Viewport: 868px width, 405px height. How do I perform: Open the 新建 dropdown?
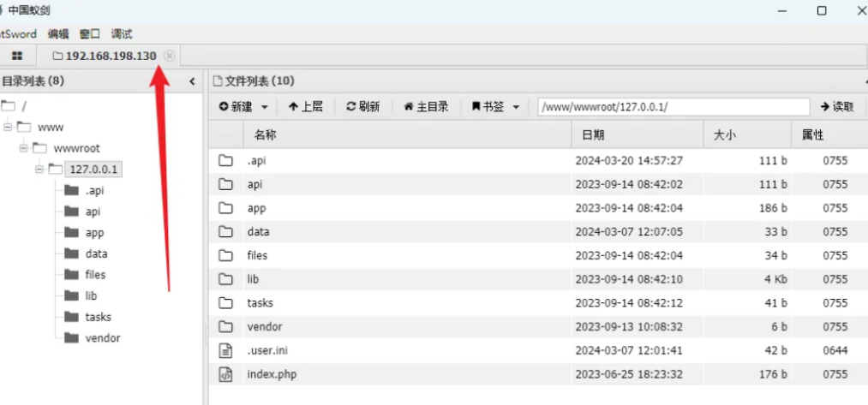(x=243, y=106)
